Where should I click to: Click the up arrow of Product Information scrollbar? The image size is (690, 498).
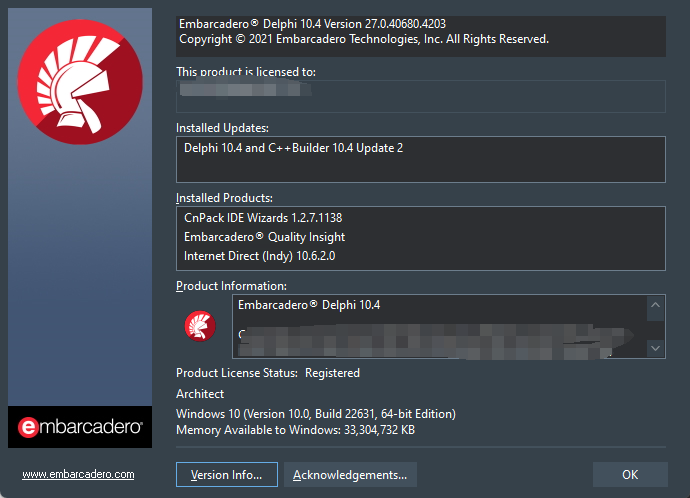coord(656,305)
